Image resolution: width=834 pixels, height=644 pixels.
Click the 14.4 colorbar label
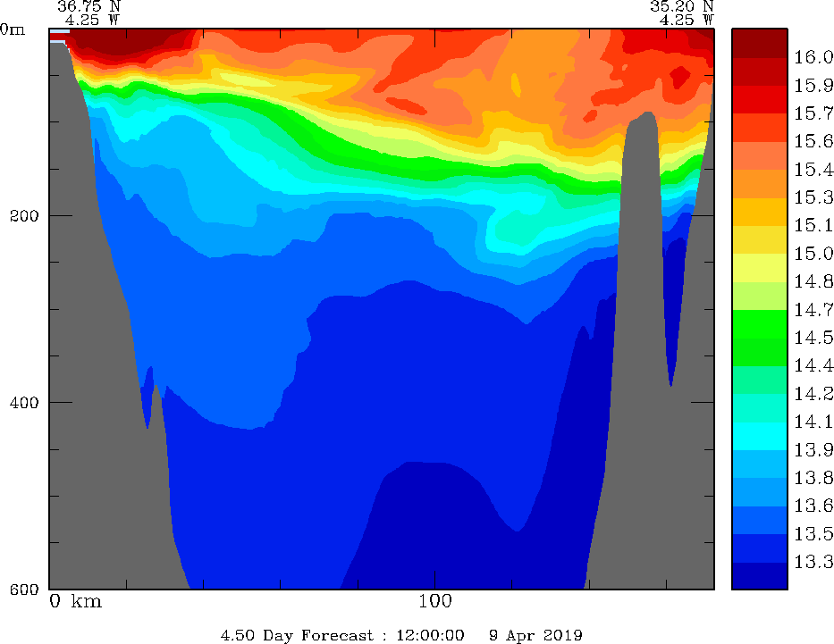coord(813,365)
